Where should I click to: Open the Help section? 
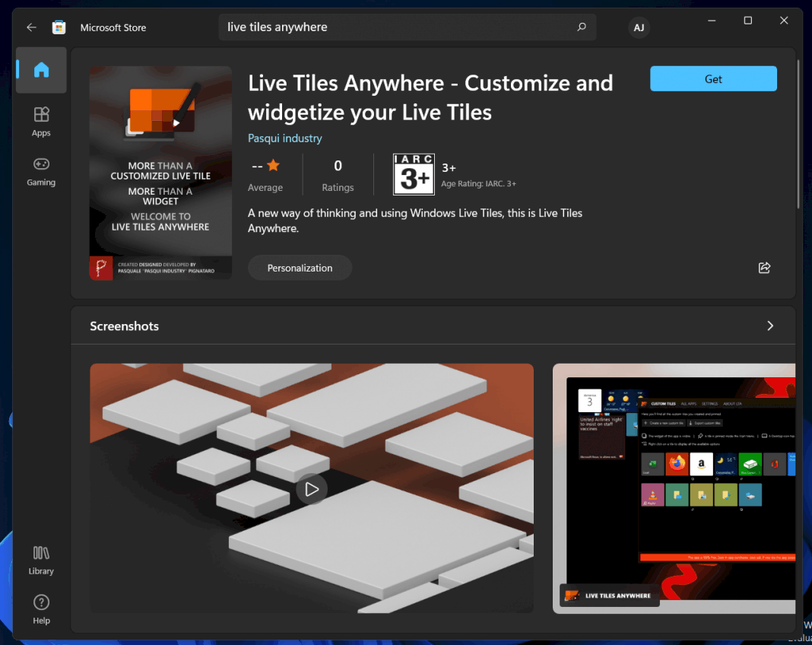(40, 608)
